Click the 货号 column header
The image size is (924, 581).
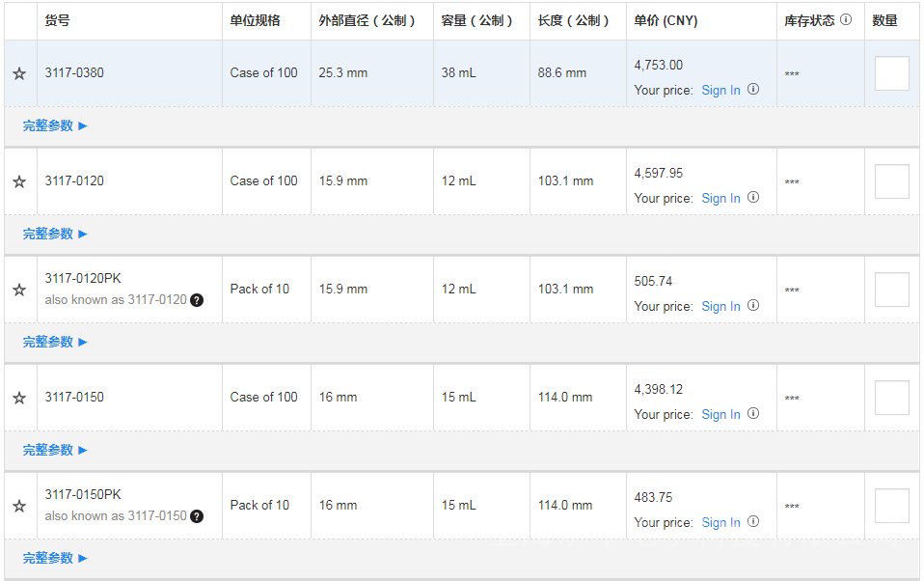click(56, 20)
